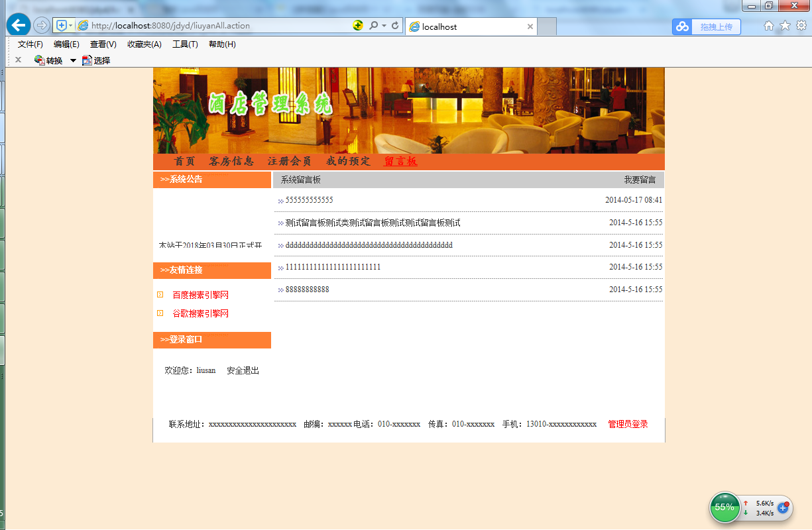Click 谷歌搜索引擎网 link
Image resolution: width=812 pixels, height=530 pixels.
tap(201, 314)
